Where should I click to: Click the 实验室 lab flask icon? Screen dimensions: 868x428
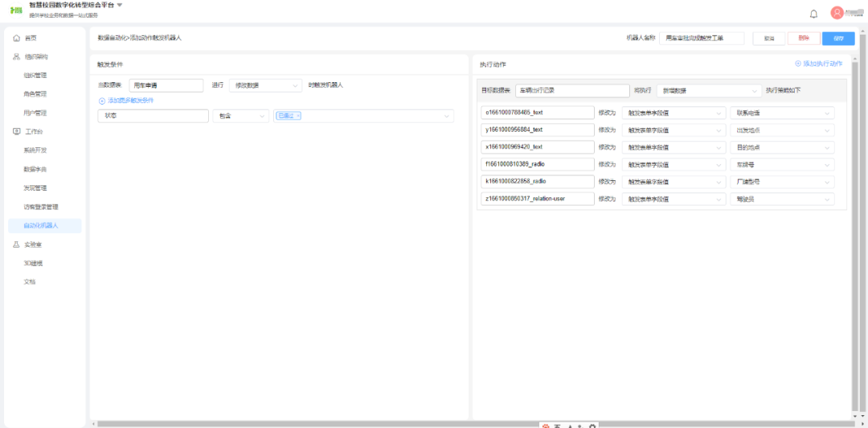[16, 244]
